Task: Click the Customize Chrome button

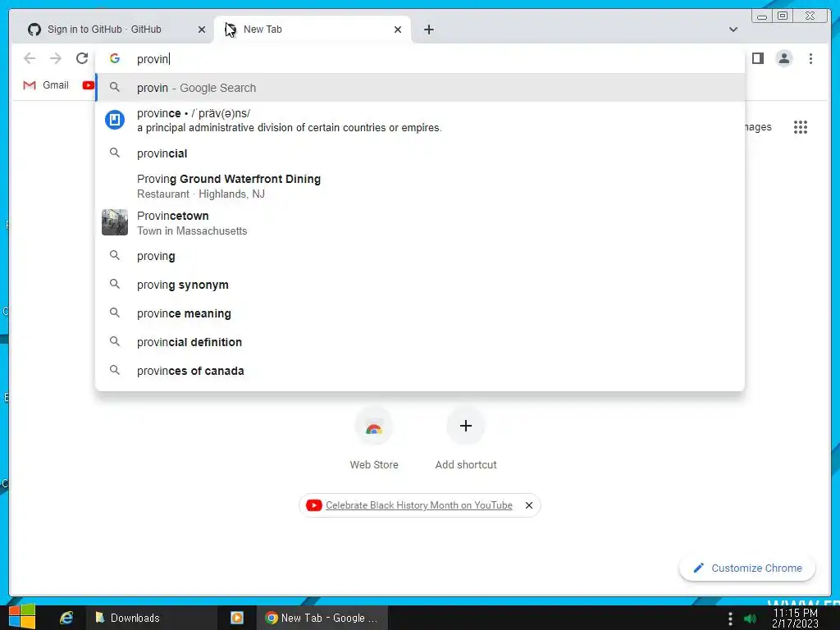Action: (747, 568)
